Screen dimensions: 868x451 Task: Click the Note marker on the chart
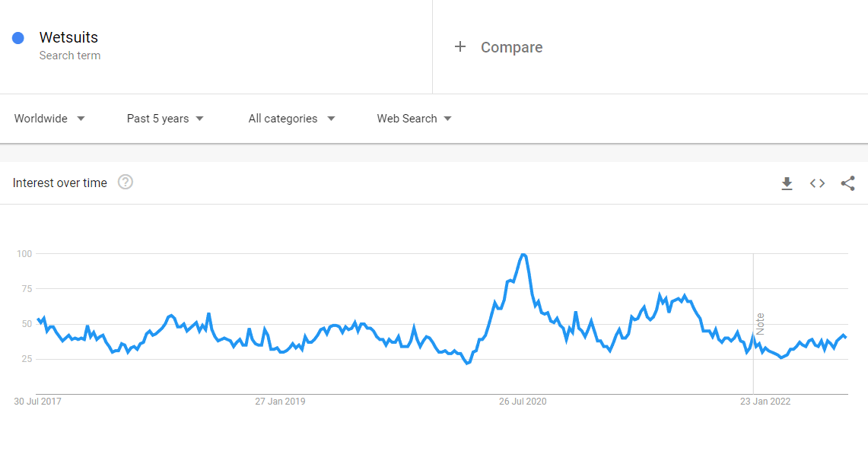click(x=760, y=324)
